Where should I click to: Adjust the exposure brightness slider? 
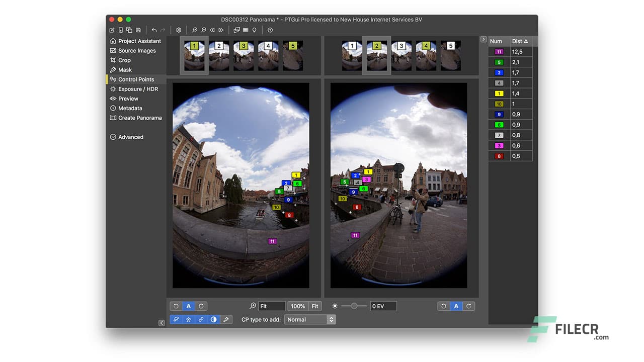[354, 306]
